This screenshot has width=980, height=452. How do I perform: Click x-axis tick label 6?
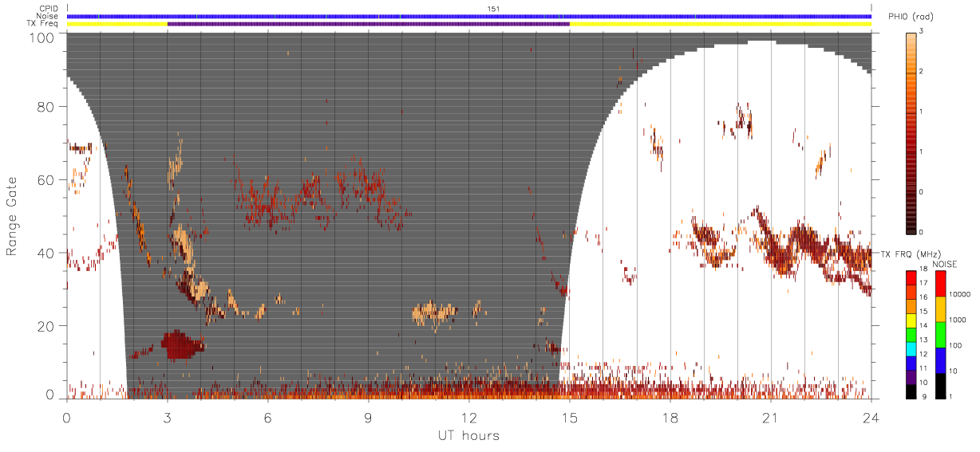[268, 417]
